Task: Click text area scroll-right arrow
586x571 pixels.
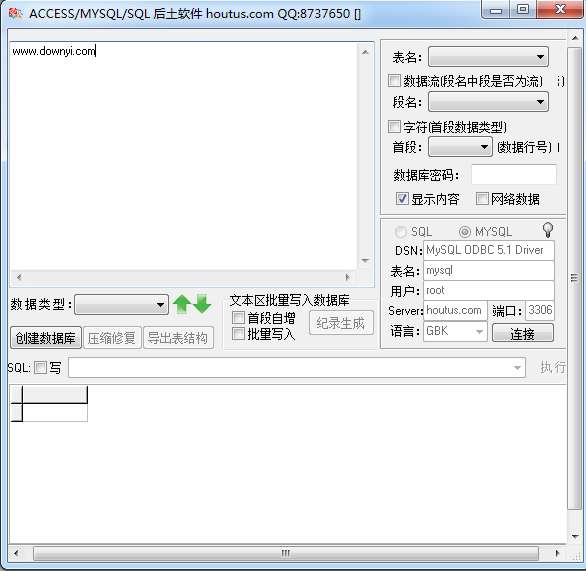Action: pos(347,277)
